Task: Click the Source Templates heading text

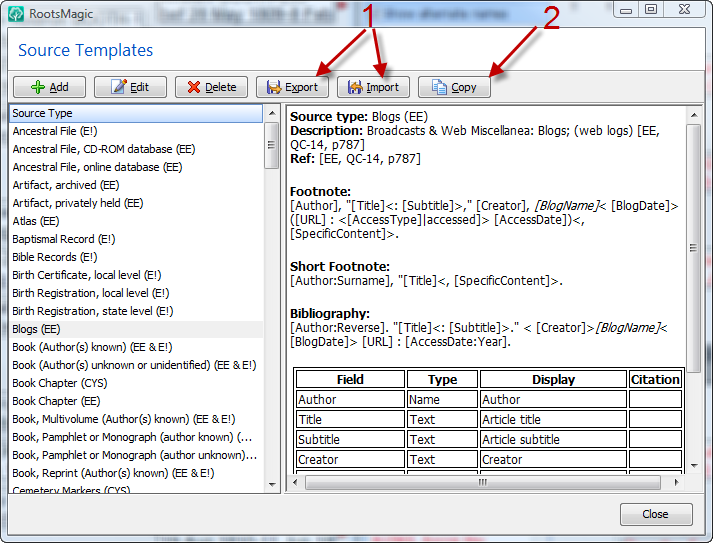Action: coord(85,50)
